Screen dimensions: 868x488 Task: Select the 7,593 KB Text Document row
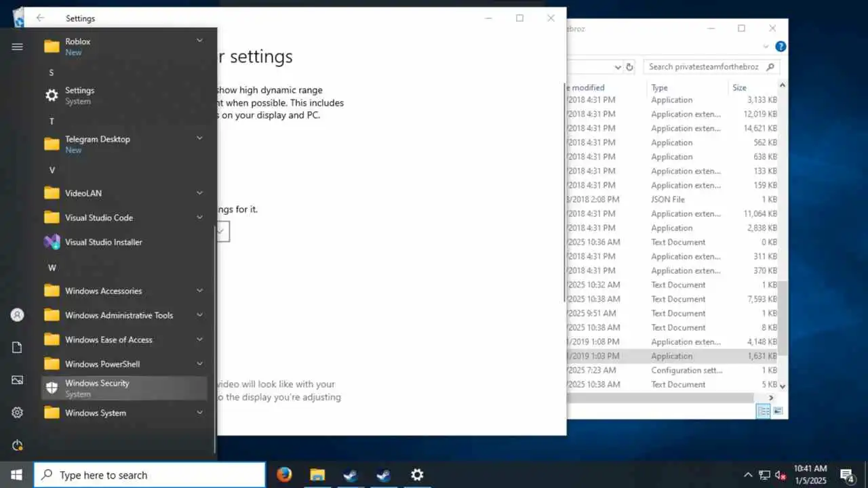coord(672,299)
